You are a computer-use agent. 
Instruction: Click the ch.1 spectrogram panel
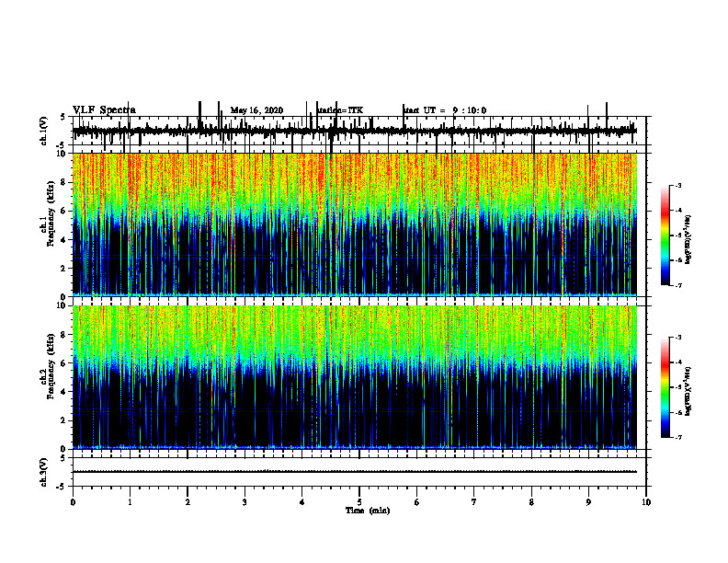click(355, 224)
